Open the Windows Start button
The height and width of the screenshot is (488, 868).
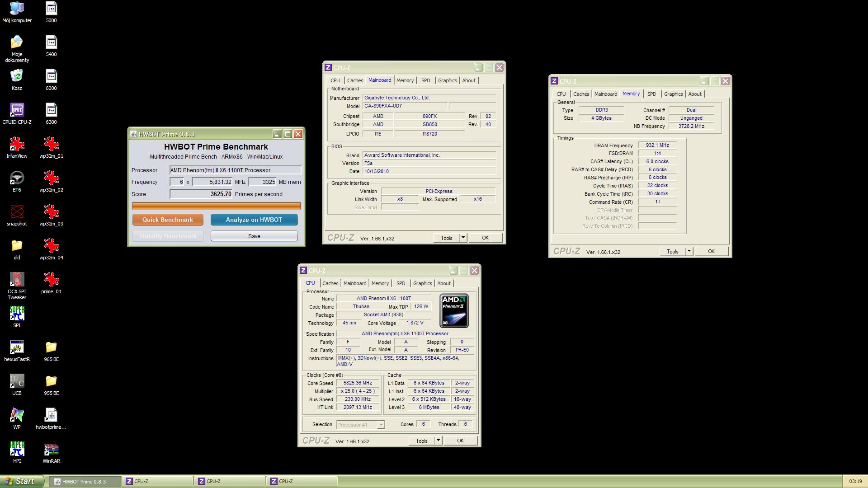[22, 481]
